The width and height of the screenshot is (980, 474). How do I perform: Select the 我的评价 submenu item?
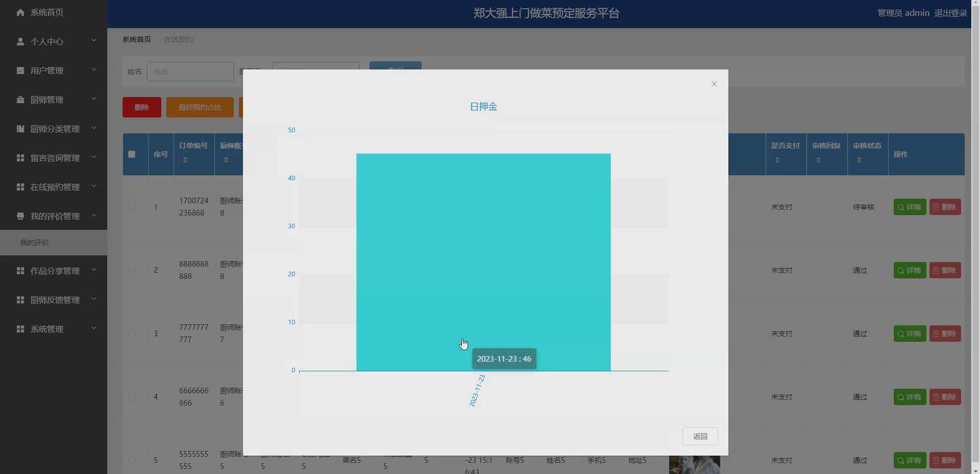pyautogui.click(x=34, y=243)
